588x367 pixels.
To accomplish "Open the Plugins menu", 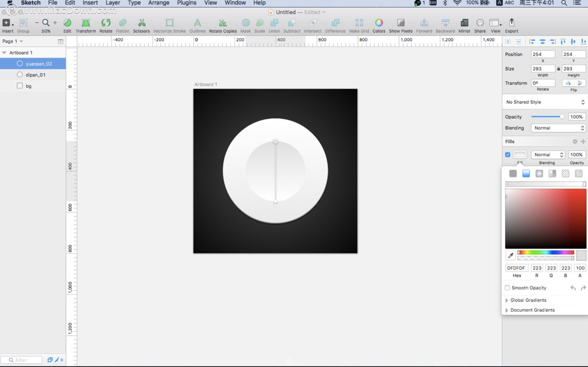I will click(187, 3).
